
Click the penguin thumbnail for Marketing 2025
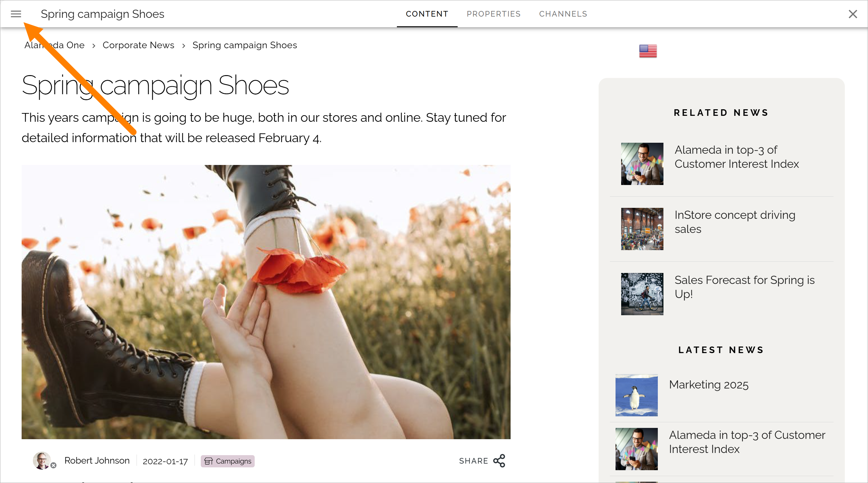coord(636,395)
